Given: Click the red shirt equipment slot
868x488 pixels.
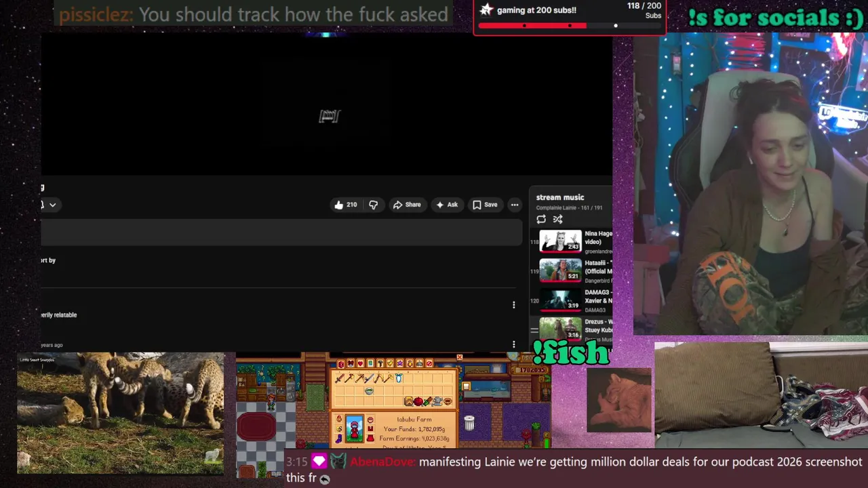Looking at the screenshot, I should coord(370,428).
